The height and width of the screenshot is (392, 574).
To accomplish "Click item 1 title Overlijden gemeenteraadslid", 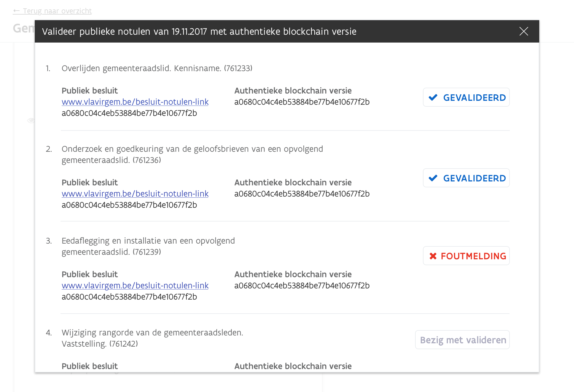I will pyautogui.click(x=157, y=68).
